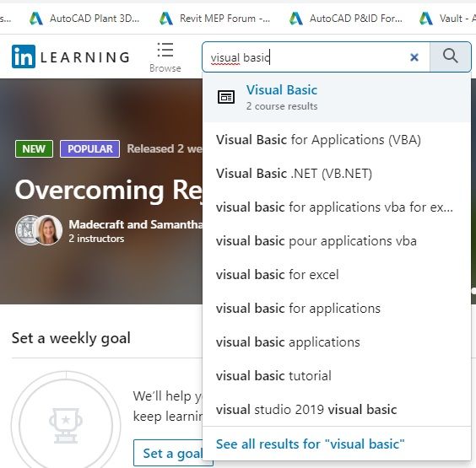This screenshot has width=476, height=468.
Task: Click the weekly goal trophy icon
Action: [66, 426]
